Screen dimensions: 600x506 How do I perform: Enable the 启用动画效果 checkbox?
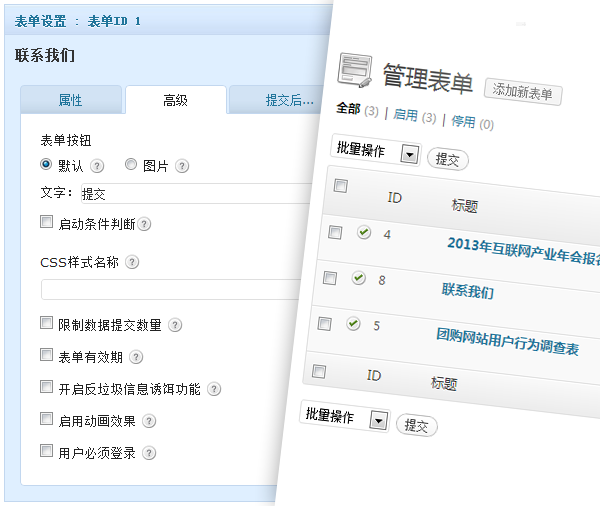coord(46,419)
